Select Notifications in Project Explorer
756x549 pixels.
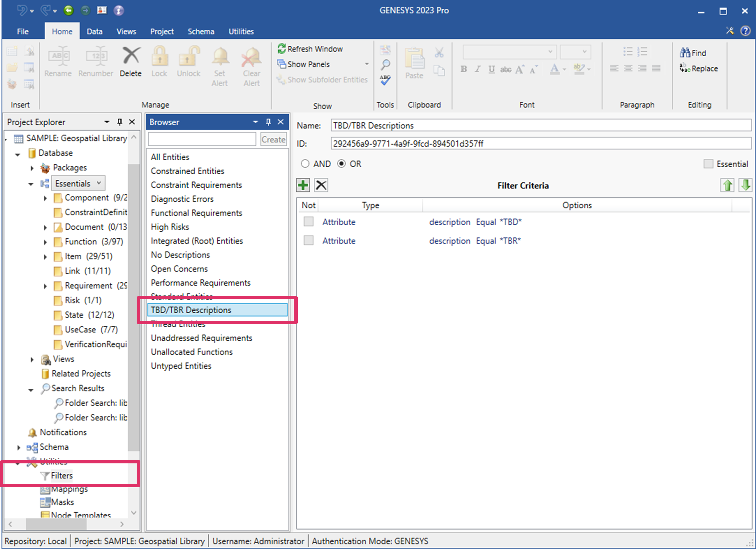(x=63, y=432)
